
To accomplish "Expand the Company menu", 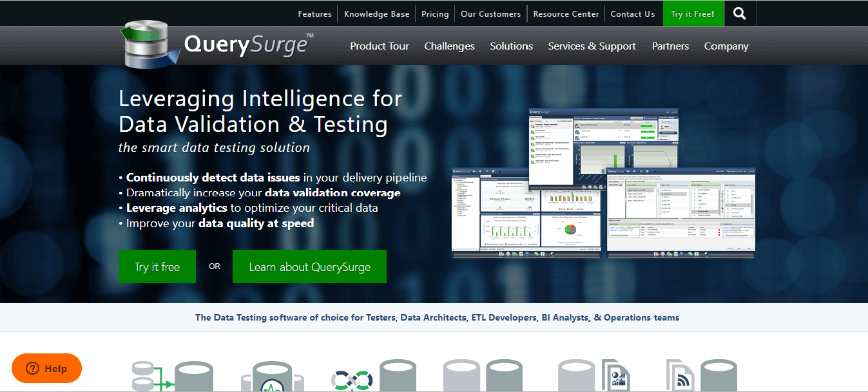I will coord(726,46).
